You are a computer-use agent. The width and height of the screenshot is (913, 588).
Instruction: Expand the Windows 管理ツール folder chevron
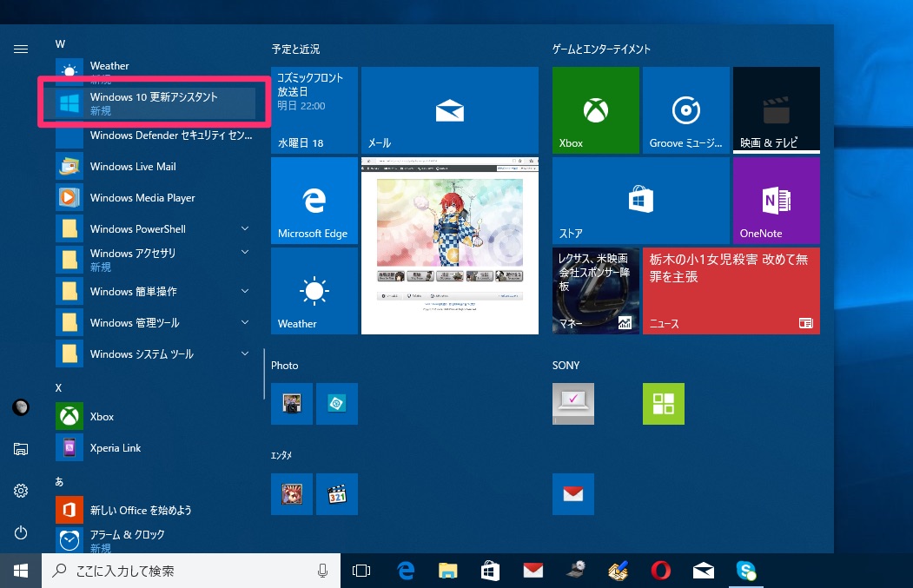tap(245, 322)
